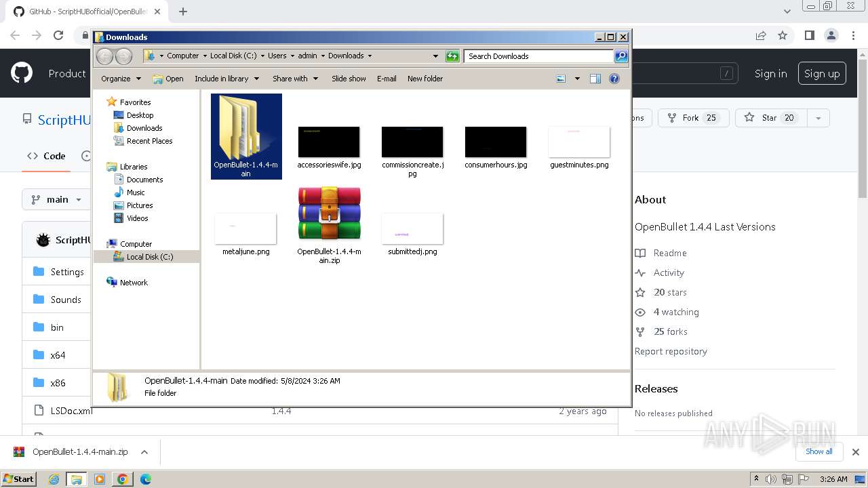Select the accessorieswife.jpg thumbnail
Image resolution: width=868 pixels, height=488 pixels.
(329, 147)
